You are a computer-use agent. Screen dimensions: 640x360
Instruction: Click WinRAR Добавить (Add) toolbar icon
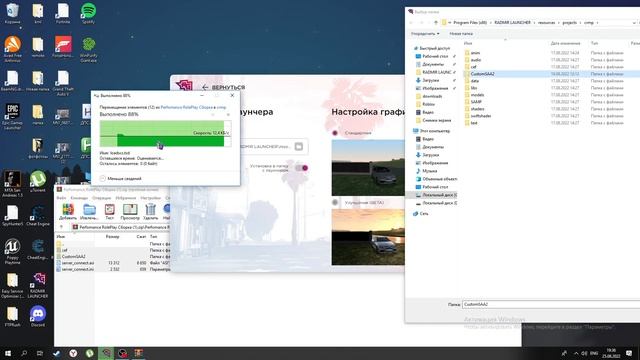(68, 212)
